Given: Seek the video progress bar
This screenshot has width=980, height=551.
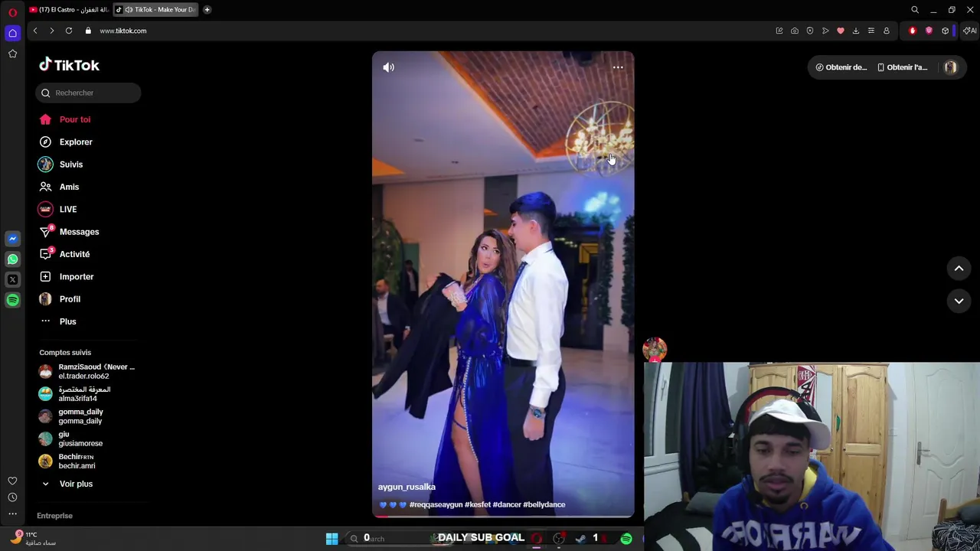Looking at the screenshot, I should (503, 517).
